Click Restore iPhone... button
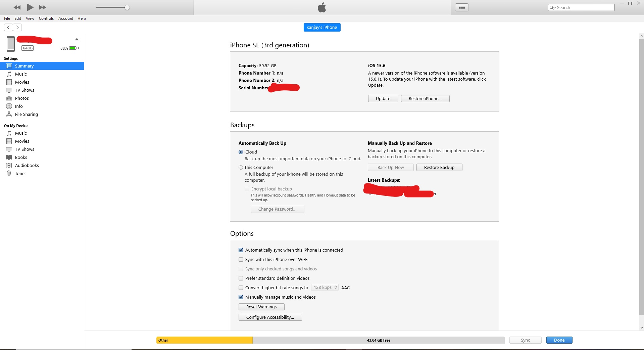Screen dimensions: 644x350 425,98
